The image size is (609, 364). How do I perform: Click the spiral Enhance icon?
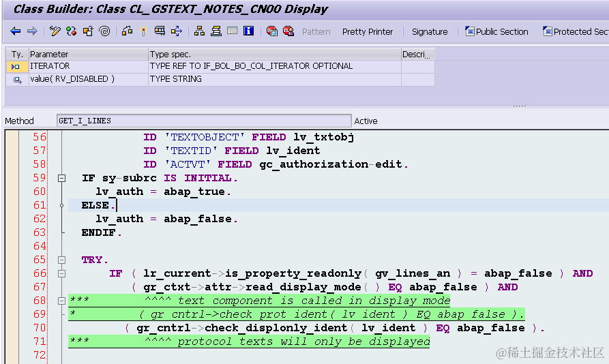click(x=104, y=31)
